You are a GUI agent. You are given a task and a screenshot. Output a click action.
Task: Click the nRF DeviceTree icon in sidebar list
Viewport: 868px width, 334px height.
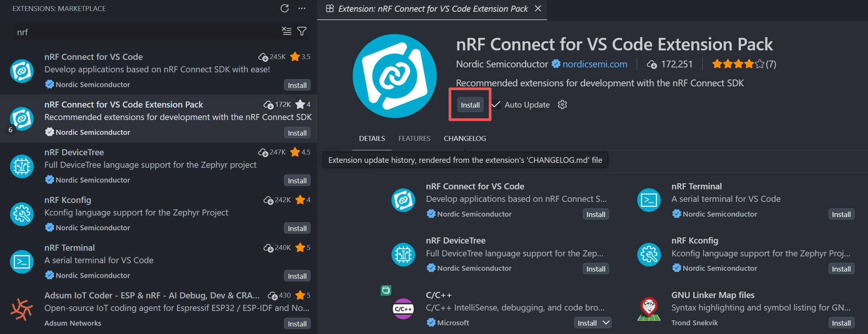[x=22, y=166]
